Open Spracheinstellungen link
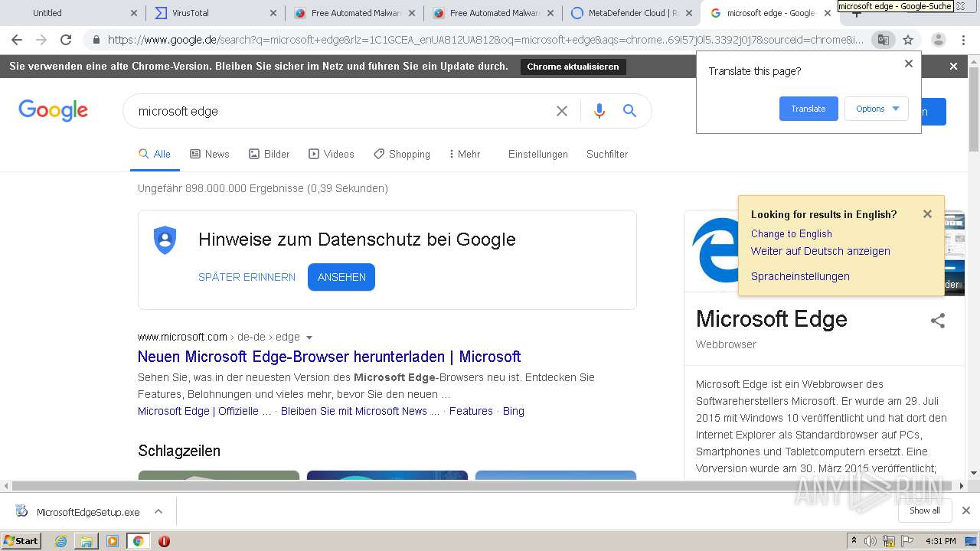 [x=800, y=276]
